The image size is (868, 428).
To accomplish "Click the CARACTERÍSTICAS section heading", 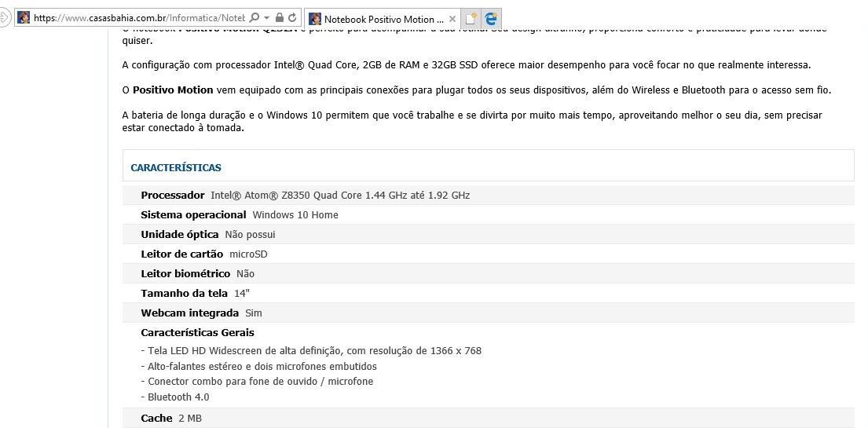I will 176,168.
